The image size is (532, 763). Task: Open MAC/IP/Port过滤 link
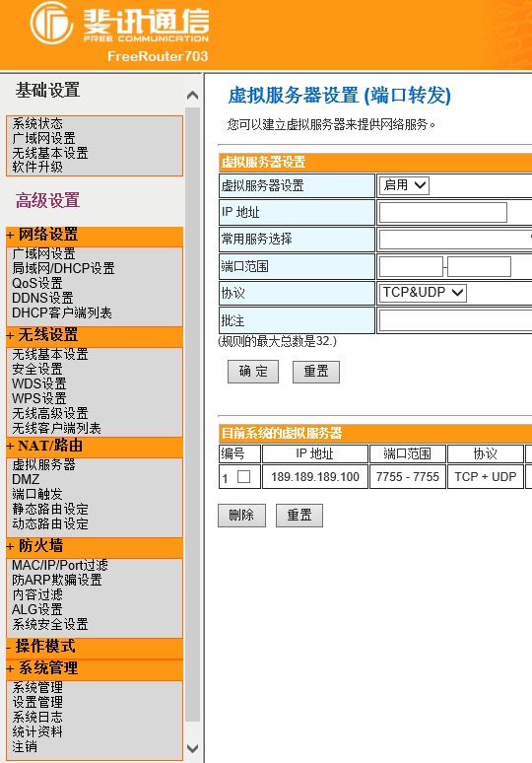pos(60,566)
